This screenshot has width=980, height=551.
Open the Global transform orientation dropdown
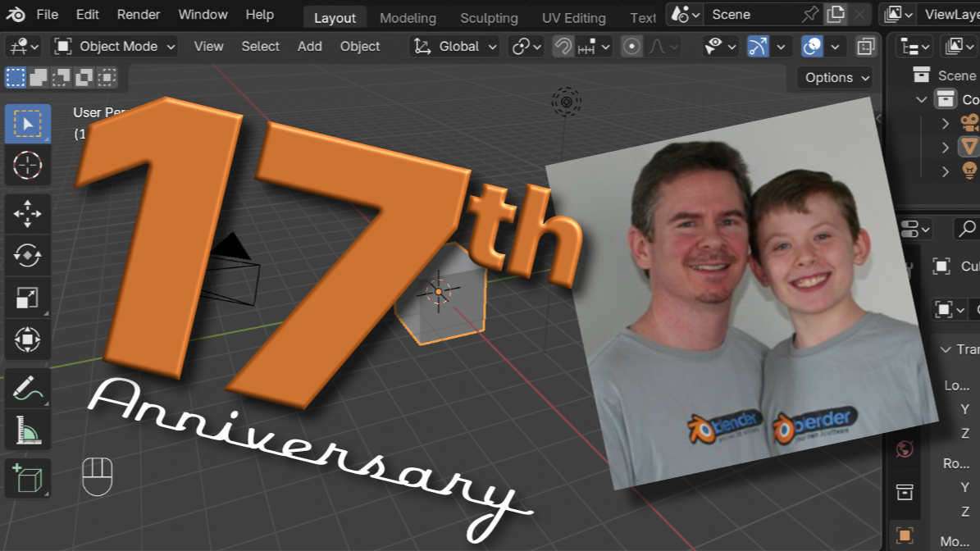[x=454, y=46]
